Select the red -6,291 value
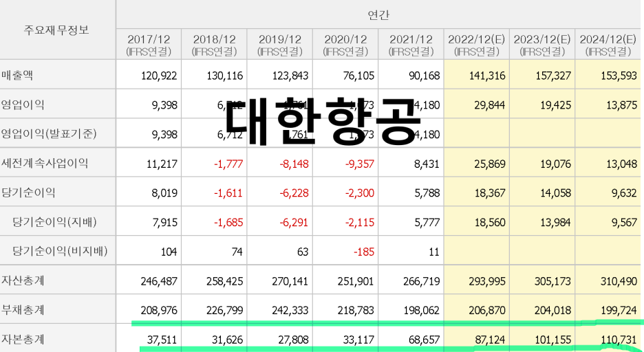Screen dimensions: 644x352 point(294,223)
